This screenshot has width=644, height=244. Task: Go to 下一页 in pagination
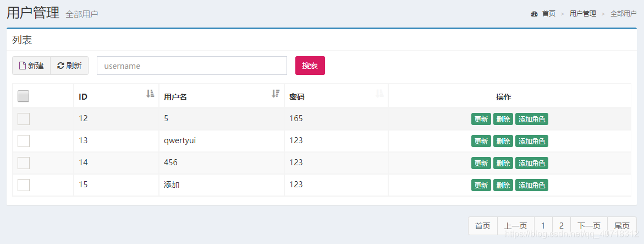click(589, 226)
